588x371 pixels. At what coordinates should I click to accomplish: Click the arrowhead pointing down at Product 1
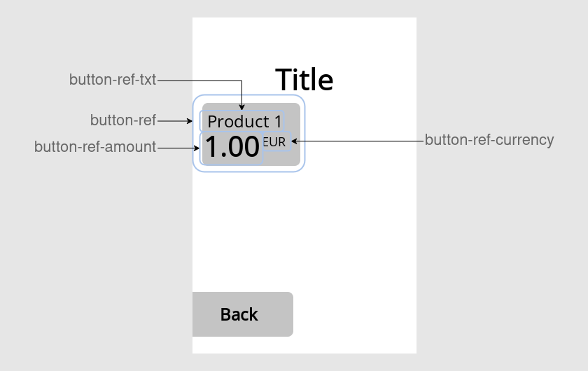pos(241,107)
